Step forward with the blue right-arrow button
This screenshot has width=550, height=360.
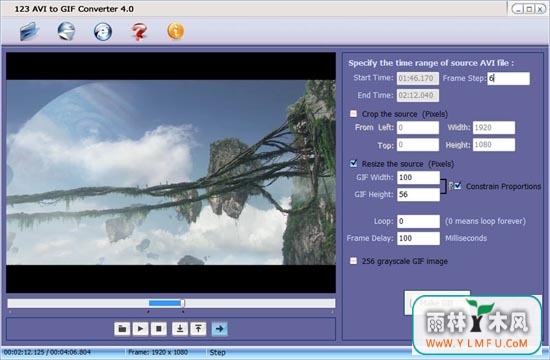pos(220,329)
